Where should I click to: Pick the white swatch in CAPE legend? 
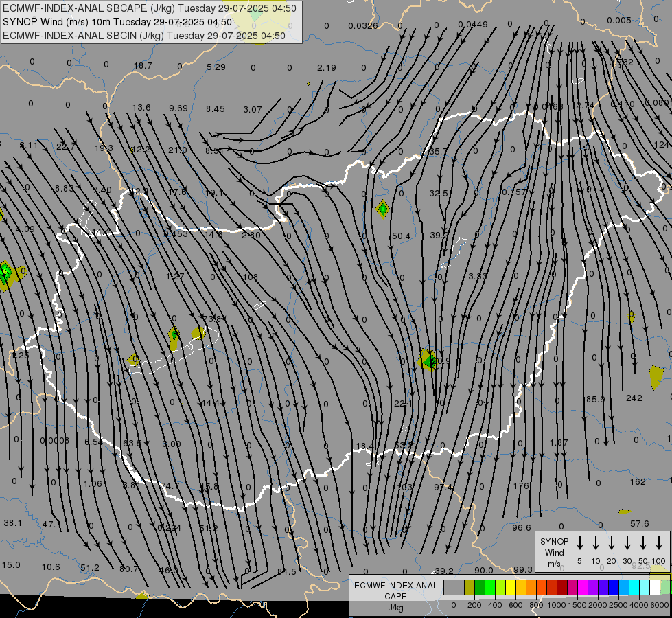[655, 588]
